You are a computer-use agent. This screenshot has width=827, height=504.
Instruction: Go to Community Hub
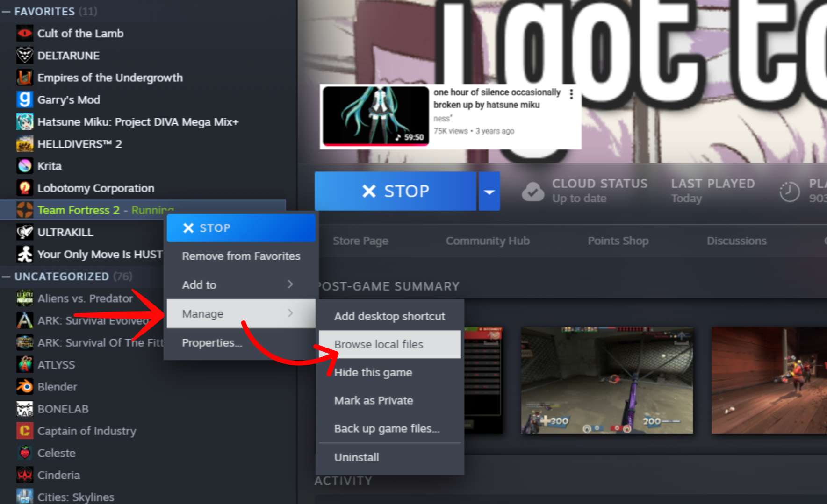488,241
